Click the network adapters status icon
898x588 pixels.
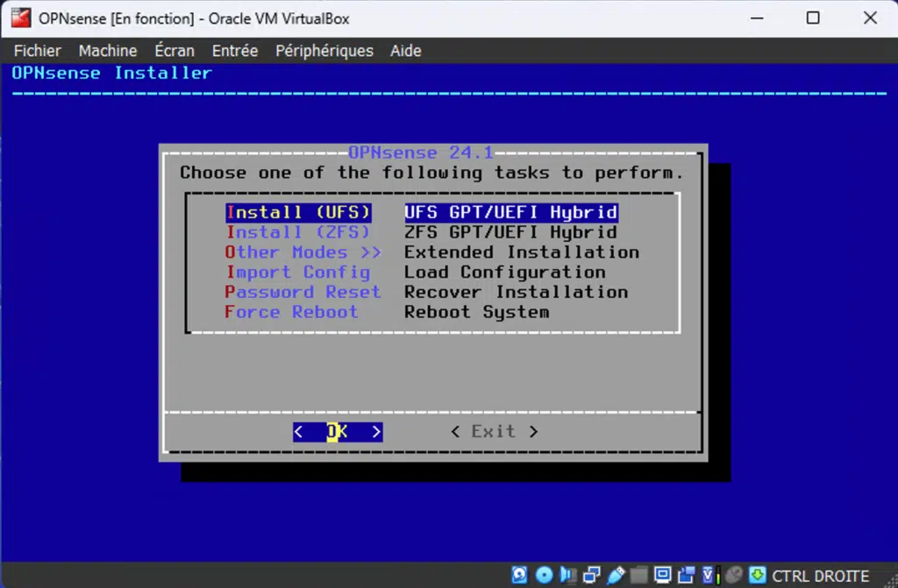(x=592, y=574)
